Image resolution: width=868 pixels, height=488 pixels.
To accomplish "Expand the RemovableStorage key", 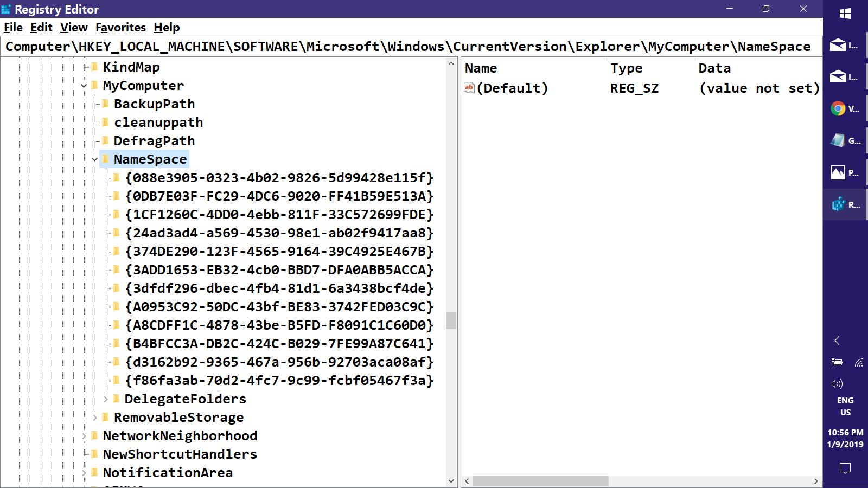I will tap(95, 418).
